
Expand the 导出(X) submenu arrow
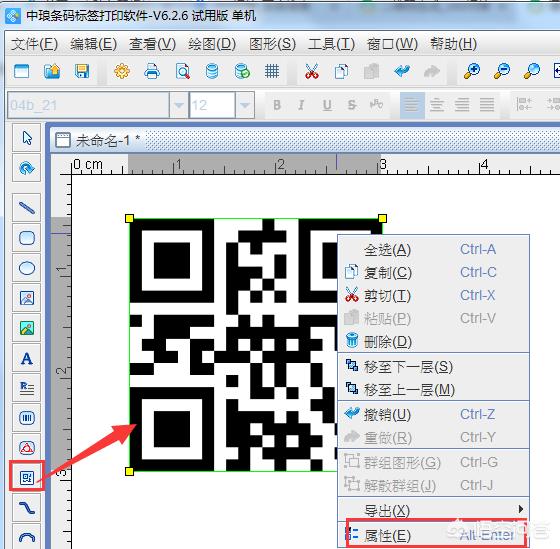[x=521, y=509]
